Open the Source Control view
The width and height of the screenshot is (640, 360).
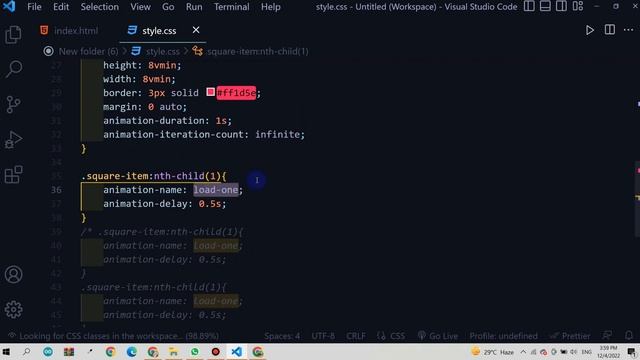point(13,104)
